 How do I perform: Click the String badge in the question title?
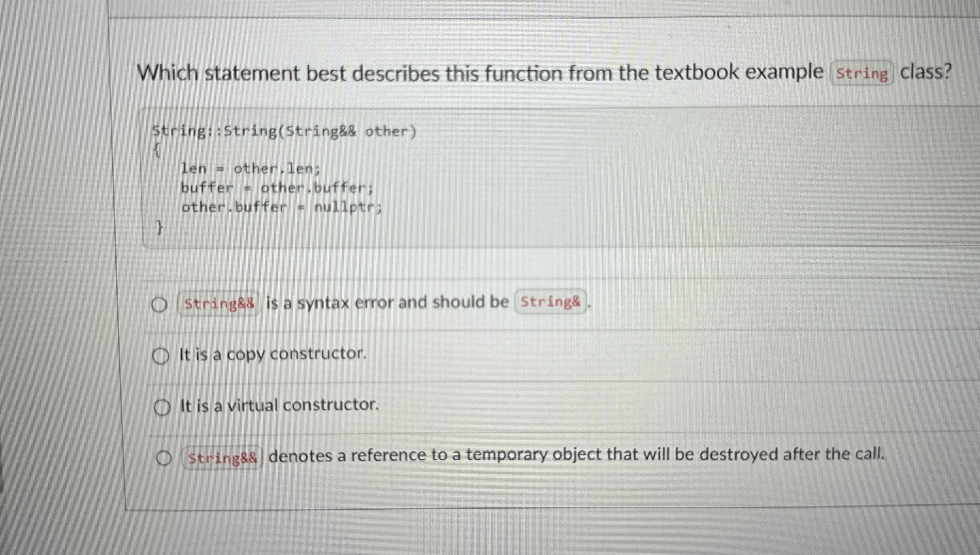[x=862, y=73]
